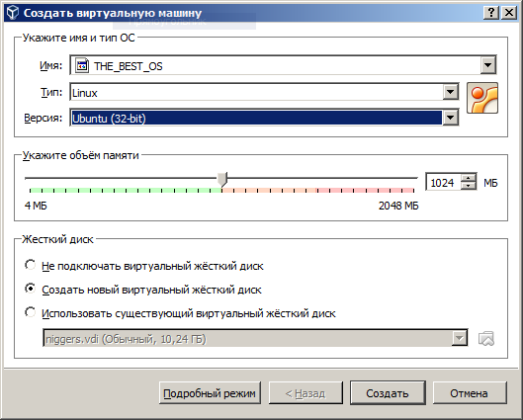The height and width of the screenshot is (420, 523).
Task: Click the folder browse icon for existing disk
Action: (x=486, y=339)
